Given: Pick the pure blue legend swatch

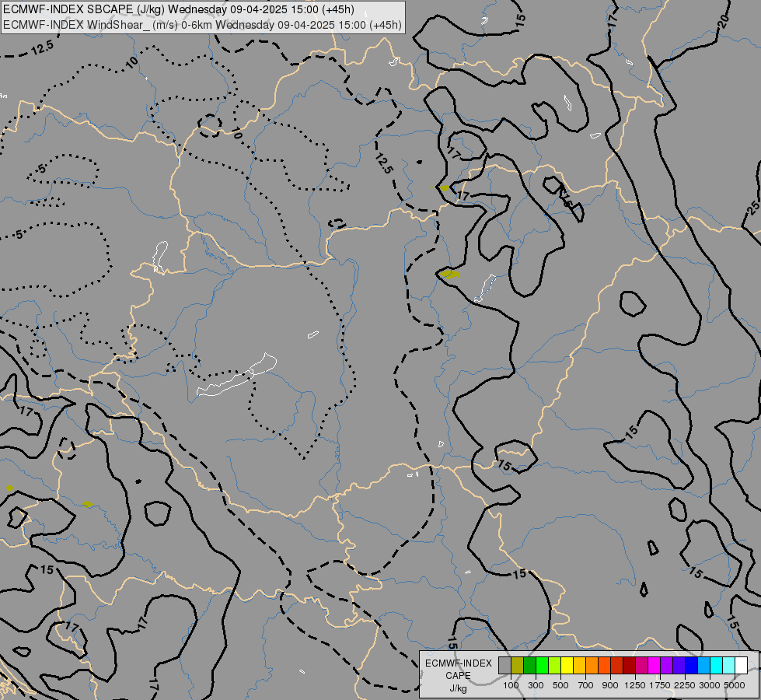Looking at the screenshot, I should pyautogui.click(x=691, y=665).
